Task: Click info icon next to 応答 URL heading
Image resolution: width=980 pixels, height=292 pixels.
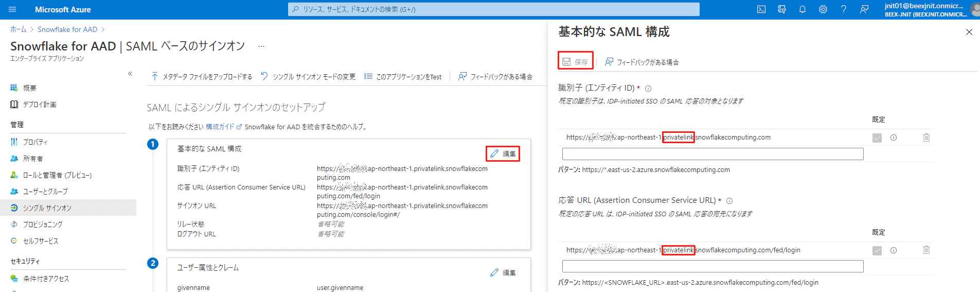Action: [729, 201]
